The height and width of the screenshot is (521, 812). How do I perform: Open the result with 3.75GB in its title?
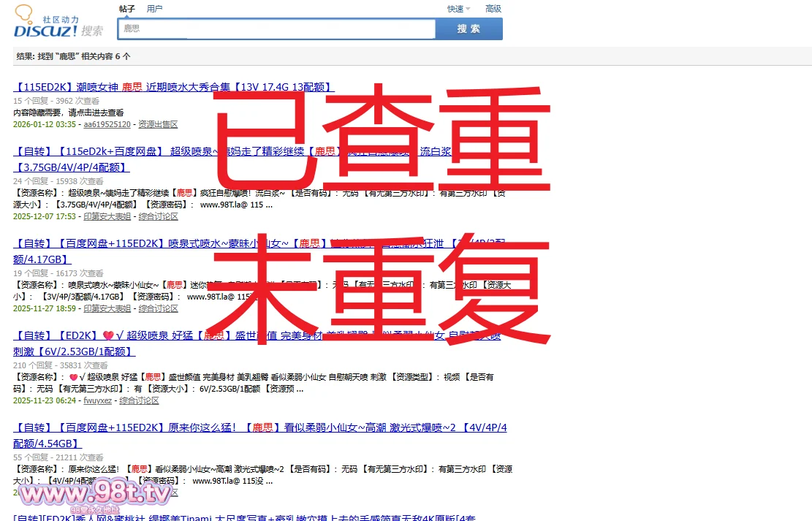72,167
